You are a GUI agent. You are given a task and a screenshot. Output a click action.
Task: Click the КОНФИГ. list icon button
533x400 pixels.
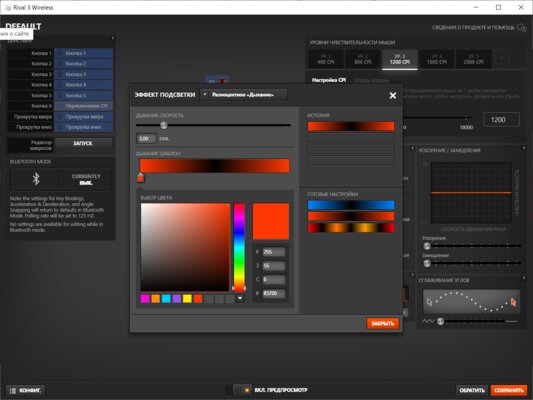pos(26,390)
